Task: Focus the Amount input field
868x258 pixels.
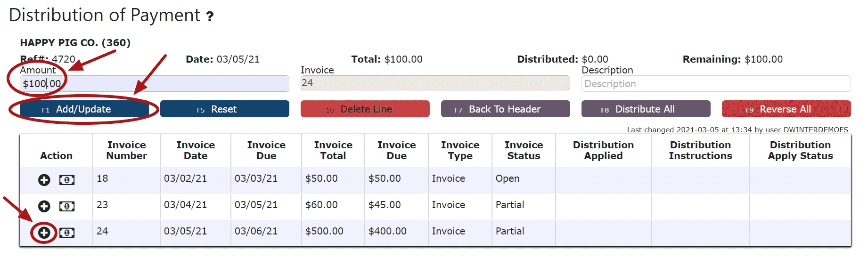Action: click(x=155, y=84)
